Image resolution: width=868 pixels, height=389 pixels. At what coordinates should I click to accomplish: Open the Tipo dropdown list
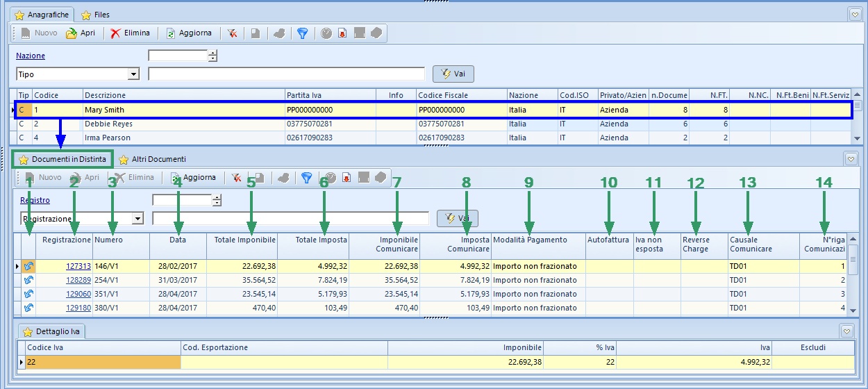tap(133, 74)
